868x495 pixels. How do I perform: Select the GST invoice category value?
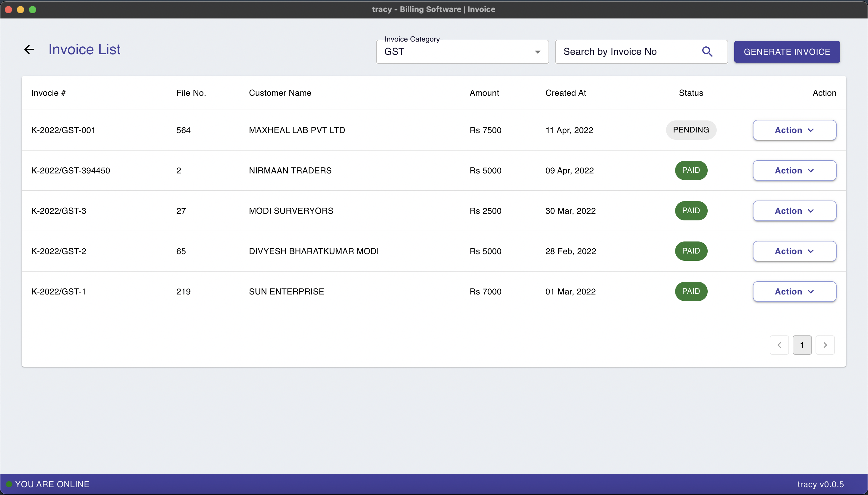pyautogui.click(x=394, y=52)
